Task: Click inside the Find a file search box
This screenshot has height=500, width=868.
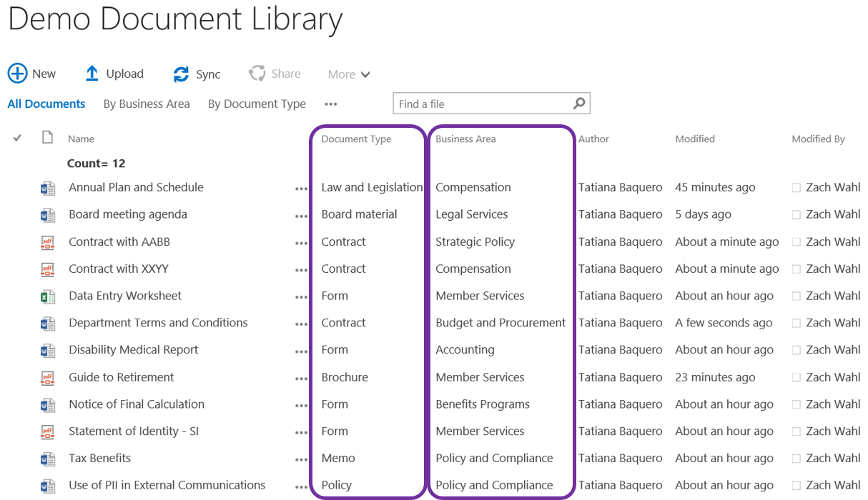Action: point(472,103)
